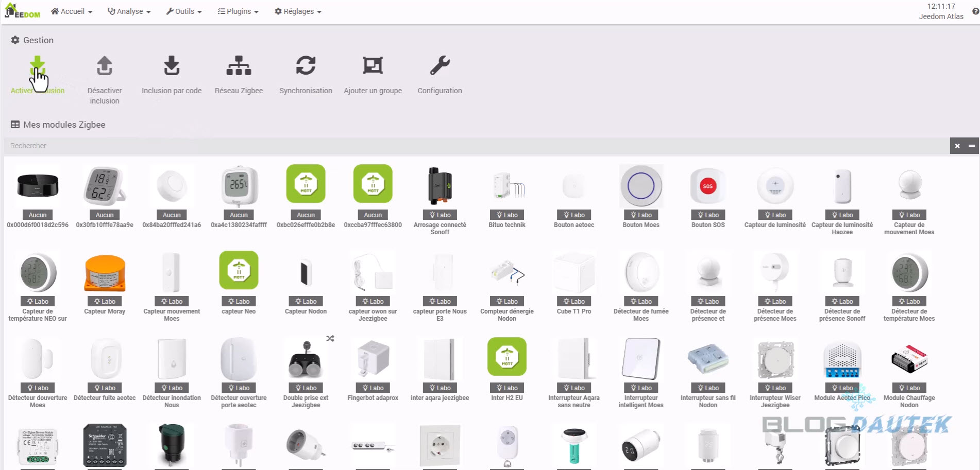
Task: Open the Bouton SOS module
Action: [x=708, y=187]
